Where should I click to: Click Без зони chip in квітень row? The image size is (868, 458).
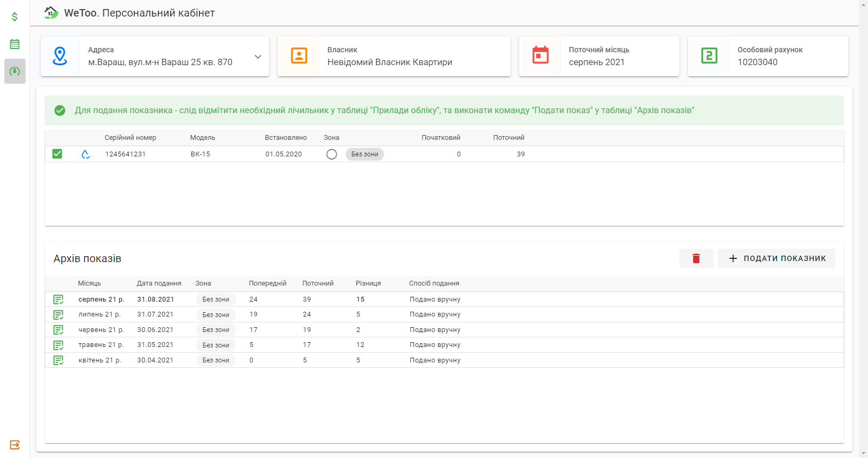pyautogui.click(x=216, y=360)
